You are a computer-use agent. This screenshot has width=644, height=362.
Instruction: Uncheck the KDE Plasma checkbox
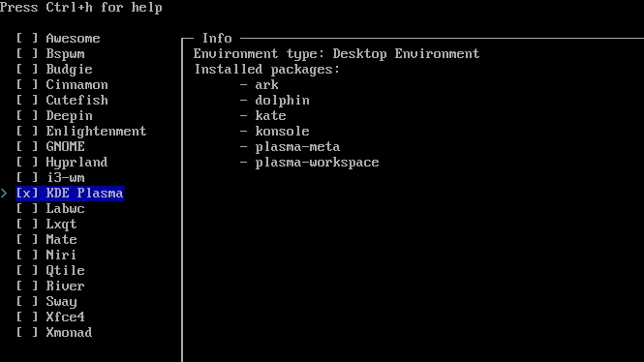[x=27, y=194]
